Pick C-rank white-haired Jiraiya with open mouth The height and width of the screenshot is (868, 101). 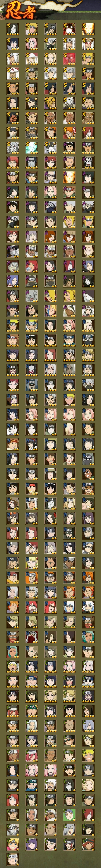tap(50, 785)
